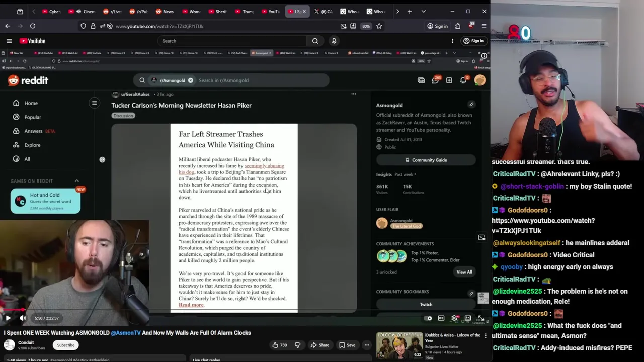This screenshot has width=644, height=362.
Task: Collapse the Reddit navigation sidebar
Action: tap(94, 103)
